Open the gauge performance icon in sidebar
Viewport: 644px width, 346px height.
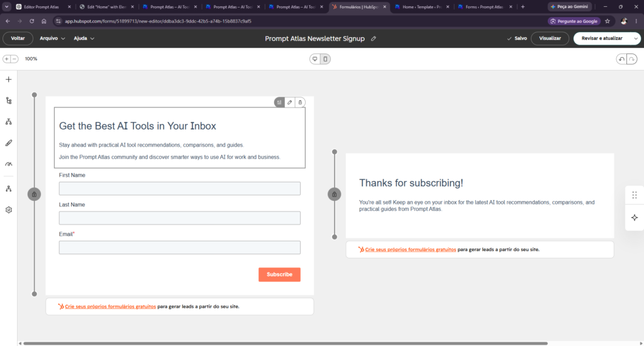pyautogui.click(x=9, y=164)
